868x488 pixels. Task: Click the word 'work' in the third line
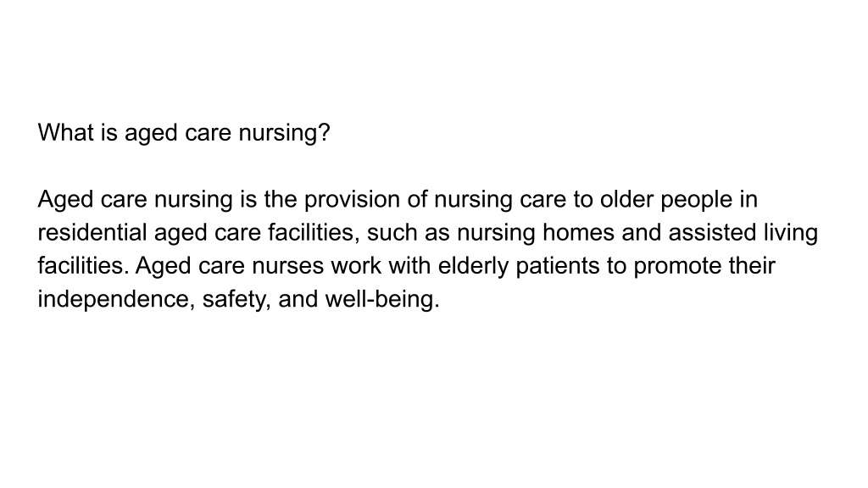tap(356, 265)
